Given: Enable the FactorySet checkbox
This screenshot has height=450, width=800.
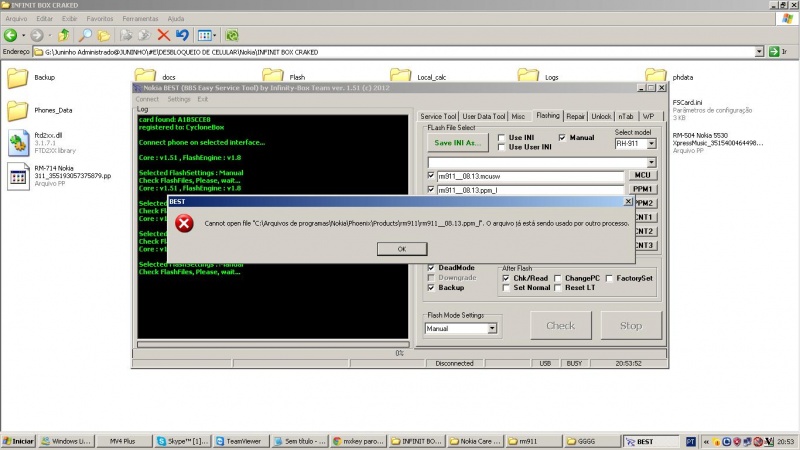Looking at the screenshot, I should tap(609, 278).
